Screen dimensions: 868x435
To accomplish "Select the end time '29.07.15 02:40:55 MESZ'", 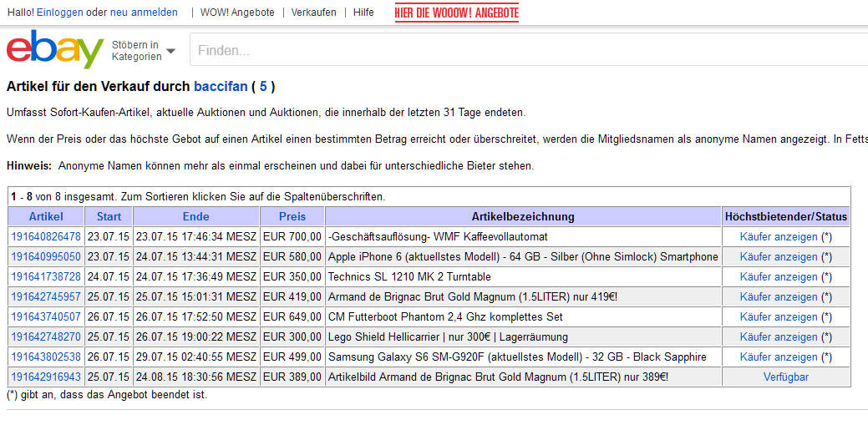I will (196, 357).
